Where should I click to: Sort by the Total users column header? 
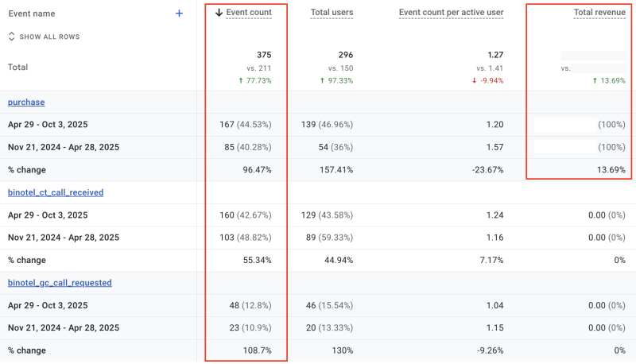[332, 13]
